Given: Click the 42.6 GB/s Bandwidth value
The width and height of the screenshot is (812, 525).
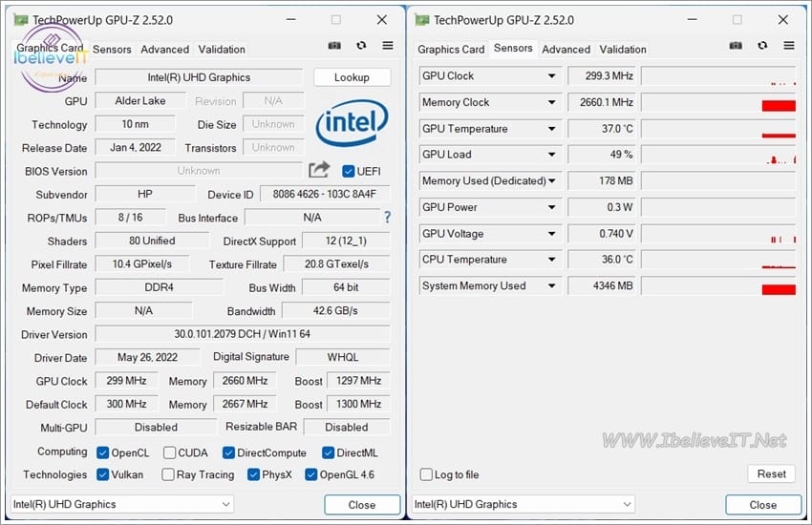Looking at the screenshot, I should [x=335, y=311].
